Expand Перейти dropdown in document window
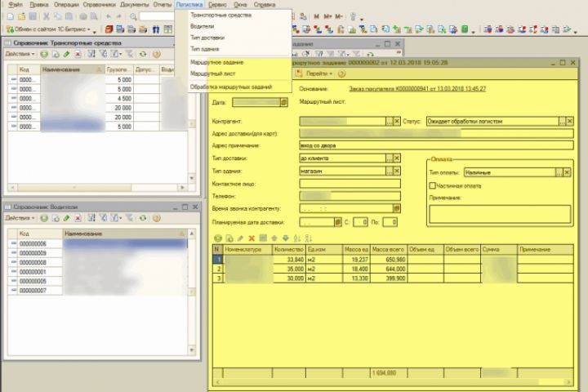This screenshot has height=392, width=588. pyautogui.click(x=318, y=73)
